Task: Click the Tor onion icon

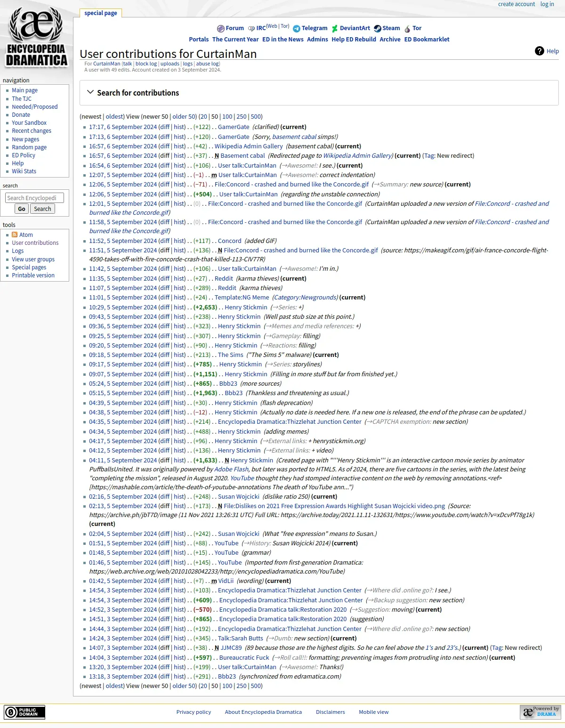Action: (407, 29)
